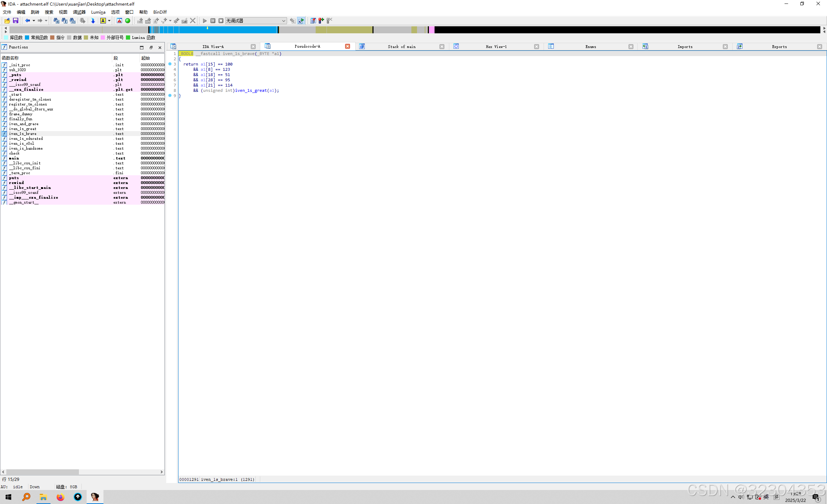
Task: Switch to the Hex View-1 tab
Action: point(496,47)
